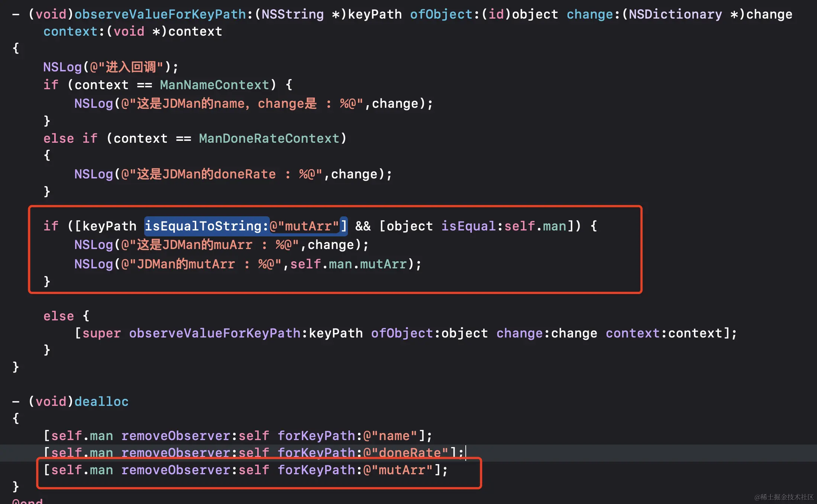This screenshot has width=817, height=504.
Task: Click isEqual:self.man in the if condition
Action: click(503, 226)
